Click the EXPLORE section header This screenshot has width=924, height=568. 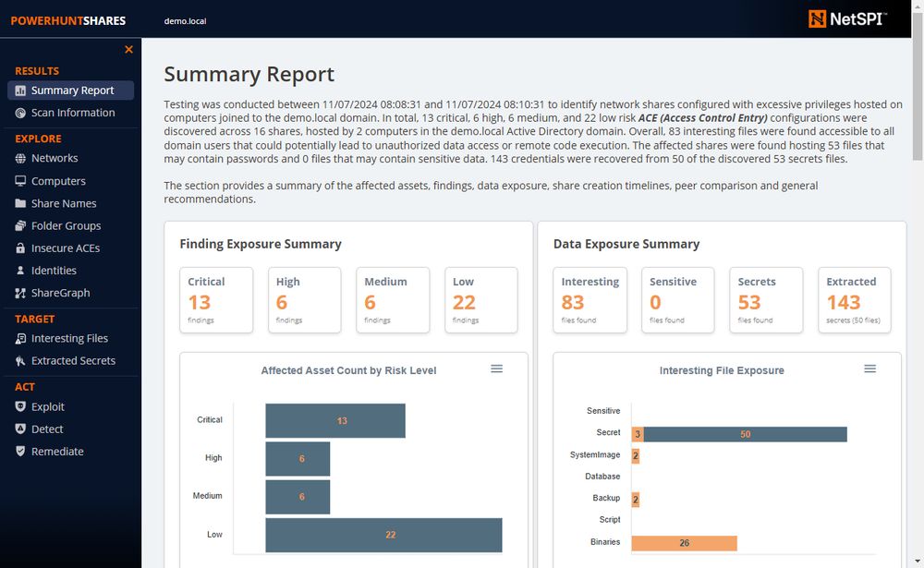point(38,139)
